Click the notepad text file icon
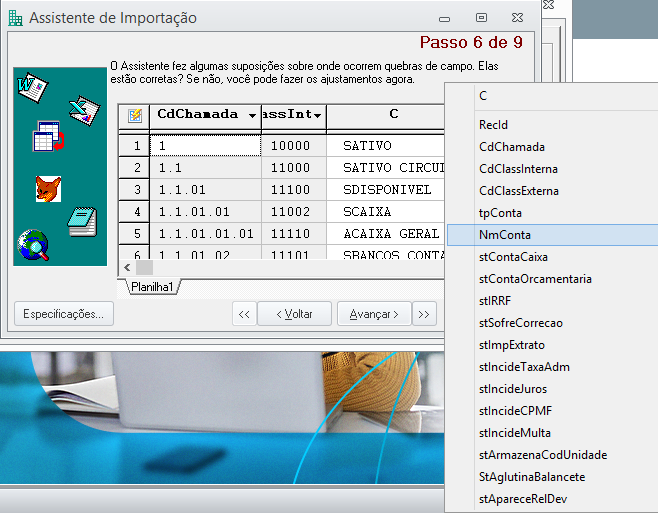Viewport: 658px width, 513px height. point(82,222)
